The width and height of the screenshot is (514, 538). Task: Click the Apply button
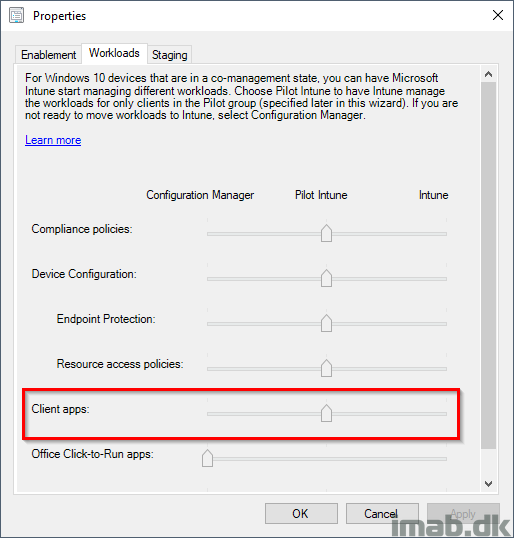463,514
